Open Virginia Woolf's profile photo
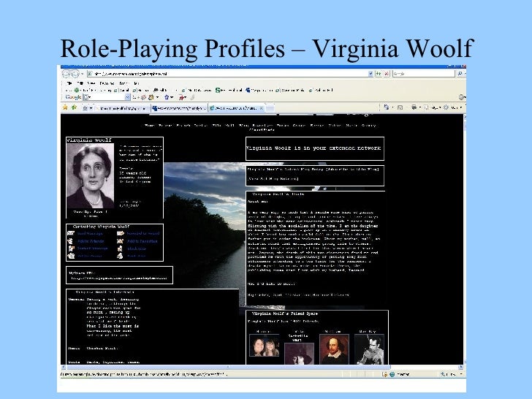The height and width of the screenshot is (399, 532). [x=90, y=175]
